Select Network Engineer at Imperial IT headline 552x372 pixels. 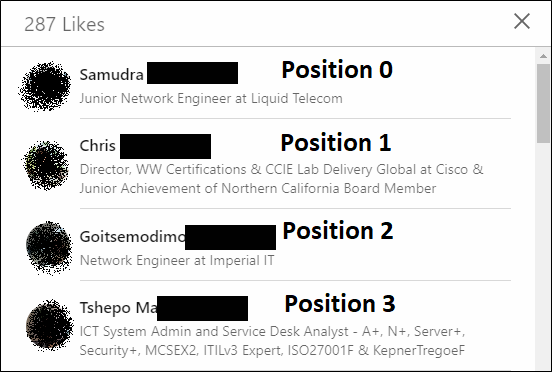[177, 260]
